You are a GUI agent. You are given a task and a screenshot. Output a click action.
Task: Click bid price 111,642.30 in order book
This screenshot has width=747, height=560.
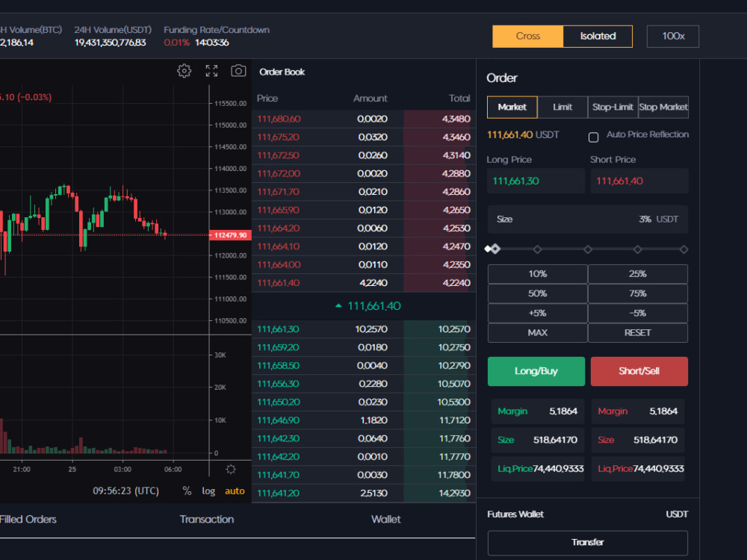tap(278, 438)
